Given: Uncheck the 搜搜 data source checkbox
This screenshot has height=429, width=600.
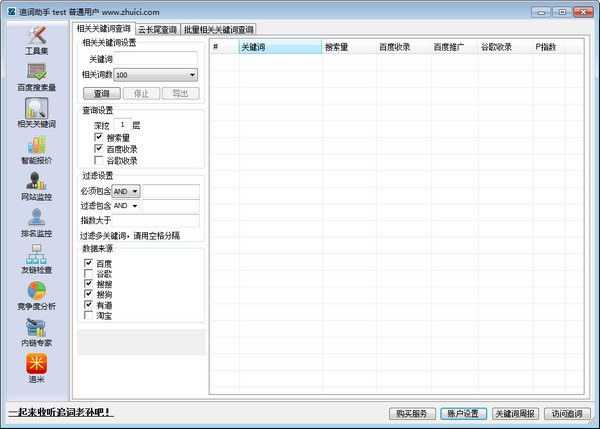Looking at the screenshot, I should pyautogui.click(x=88, y=284).
